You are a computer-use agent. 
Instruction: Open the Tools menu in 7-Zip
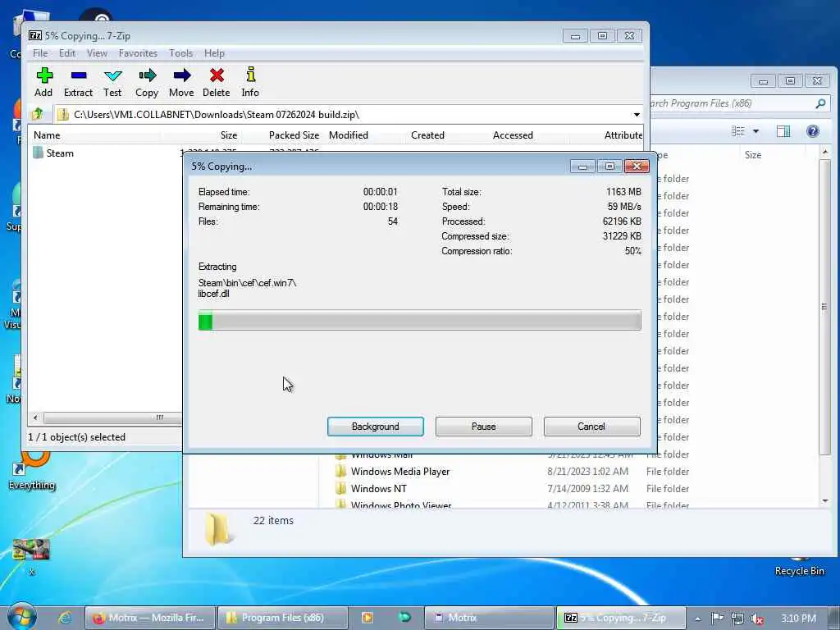[x=181, y=53]
